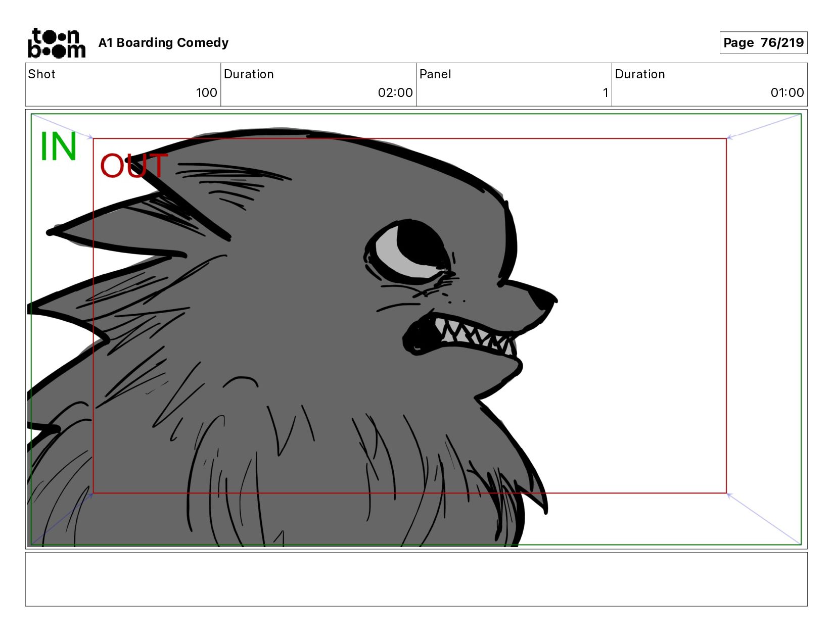This screenshot has width=834, height=644.
Task: Click the shot duration value '02:00'
Action: [x=395, y=93]
